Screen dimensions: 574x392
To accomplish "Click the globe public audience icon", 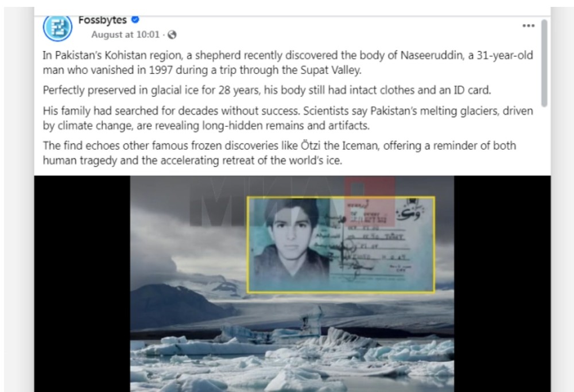I will click(172, 35).
